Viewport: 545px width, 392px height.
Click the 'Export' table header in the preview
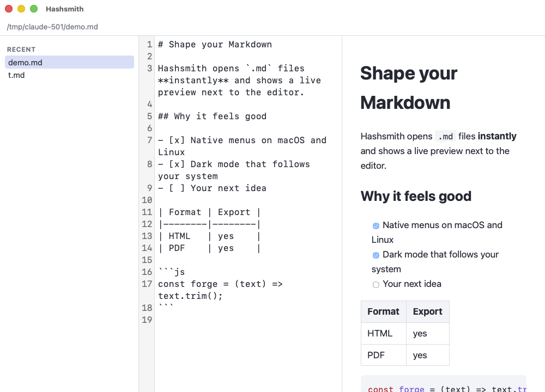(x=427, y=311)
